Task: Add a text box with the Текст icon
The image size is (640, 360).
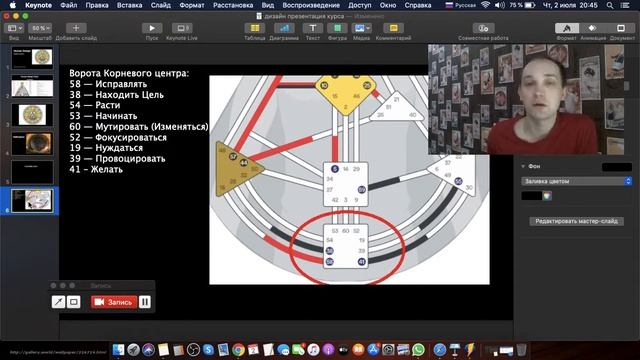Action: (x=313, y=28)
